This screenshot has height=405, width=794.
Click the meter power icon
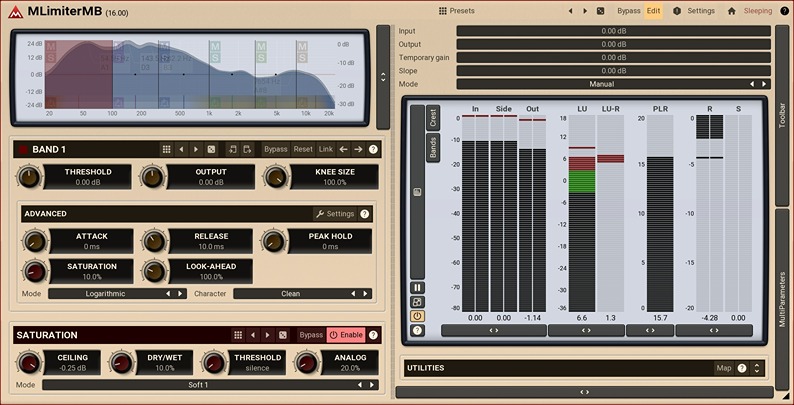coord(418,316)
